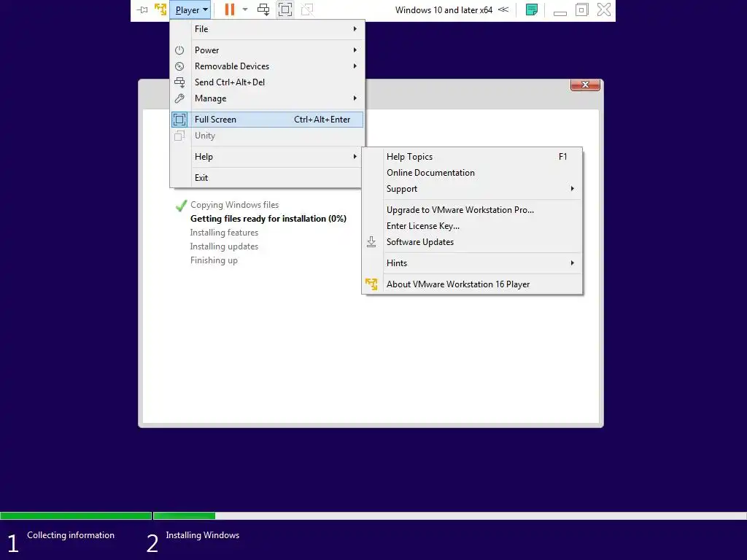Collapse toolbar using double chevron icon
The height and width of the screenshot is (560, 747).
click(503, 9)
